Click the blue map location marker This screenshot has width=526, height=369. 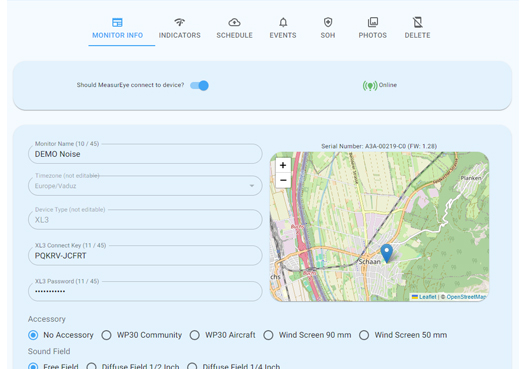pos(386,253)
